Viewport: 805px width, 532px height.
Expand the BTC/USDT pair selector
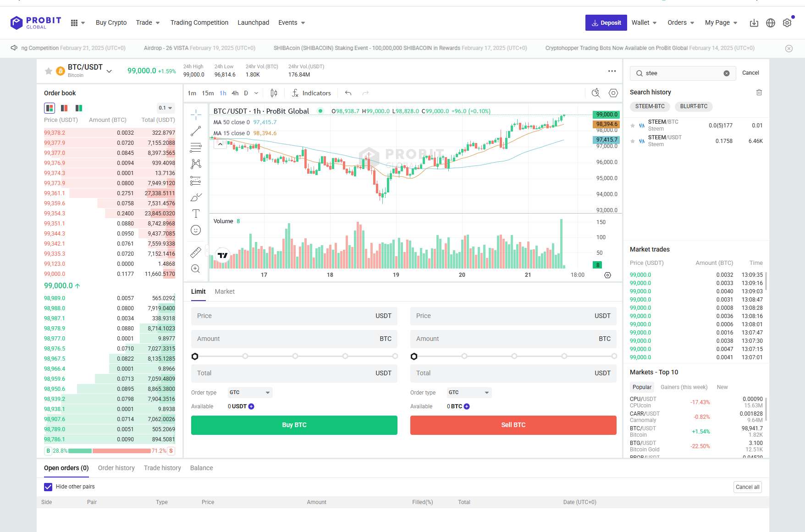109,71
